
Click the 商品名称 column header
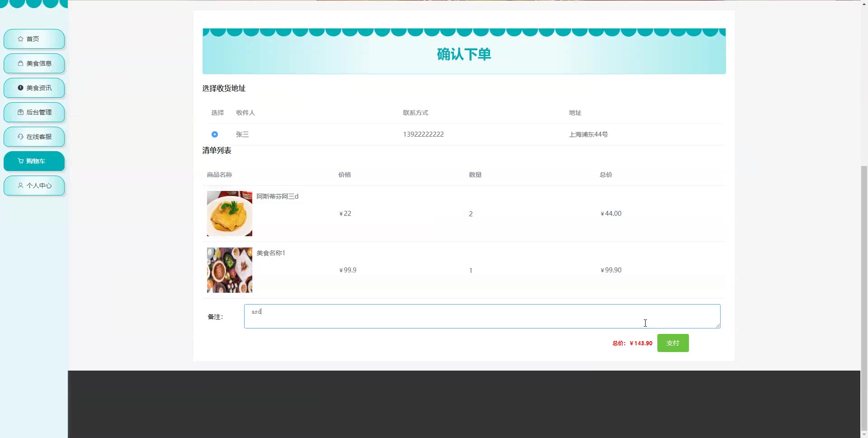(219, 175)
